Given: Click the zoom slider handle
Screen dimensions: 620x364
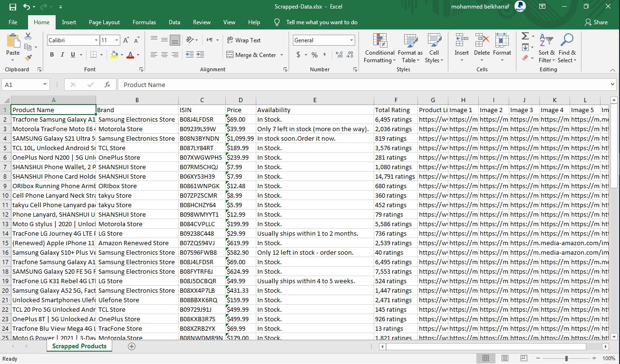Looking at the screenshot, I should [566, 358].
